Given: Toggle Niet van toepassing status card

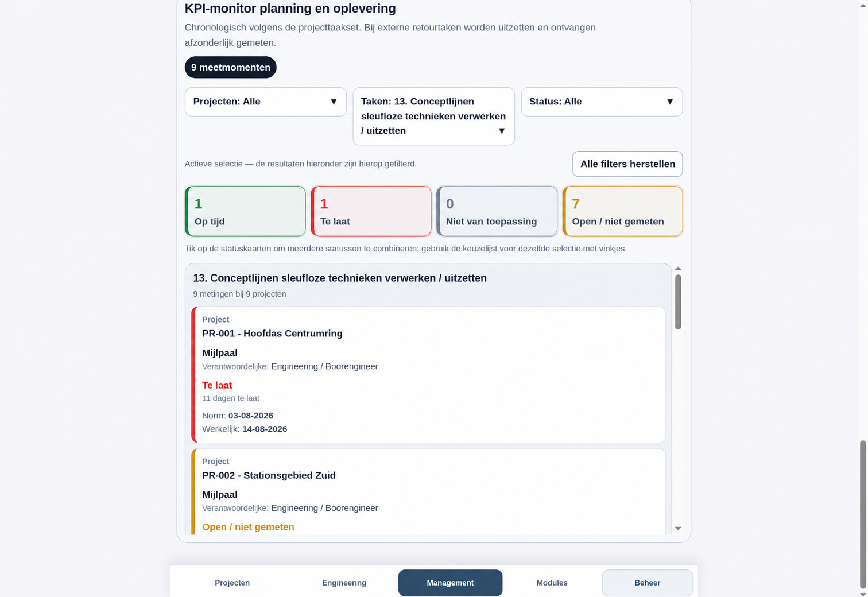Looking at the screenshot, I should pos(497,211).
